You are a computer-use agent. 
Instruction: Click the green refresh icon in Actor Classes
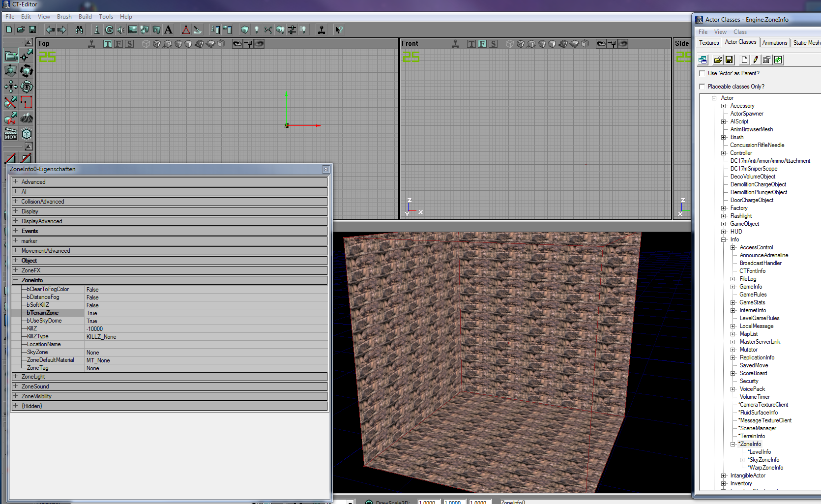point(778,60)
